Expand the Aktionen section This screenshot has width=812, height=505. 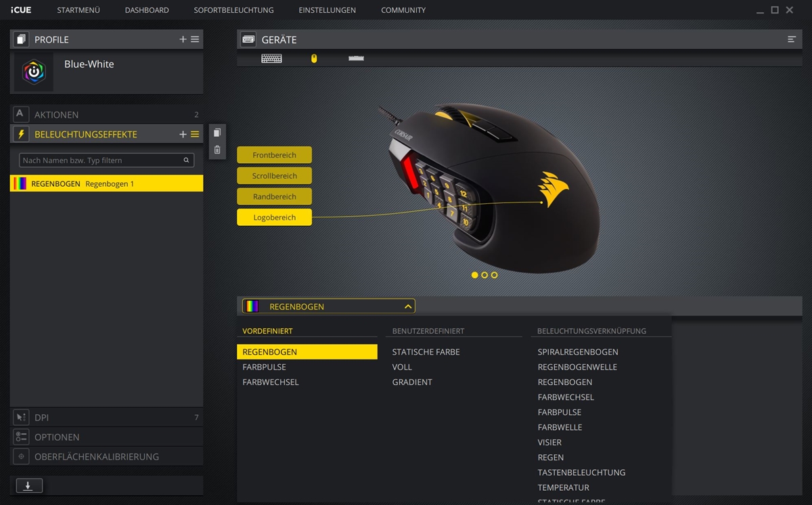[x=106, y=114]
